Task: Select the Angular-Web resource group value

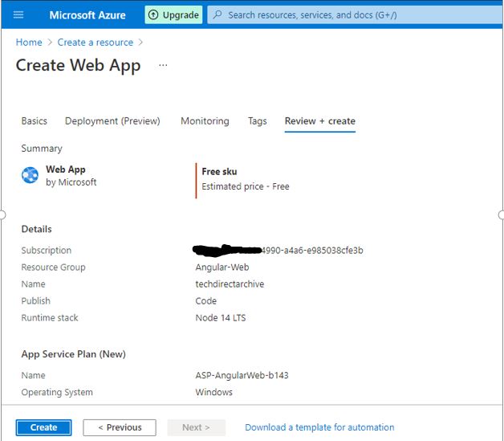Action: pos(222,267)
